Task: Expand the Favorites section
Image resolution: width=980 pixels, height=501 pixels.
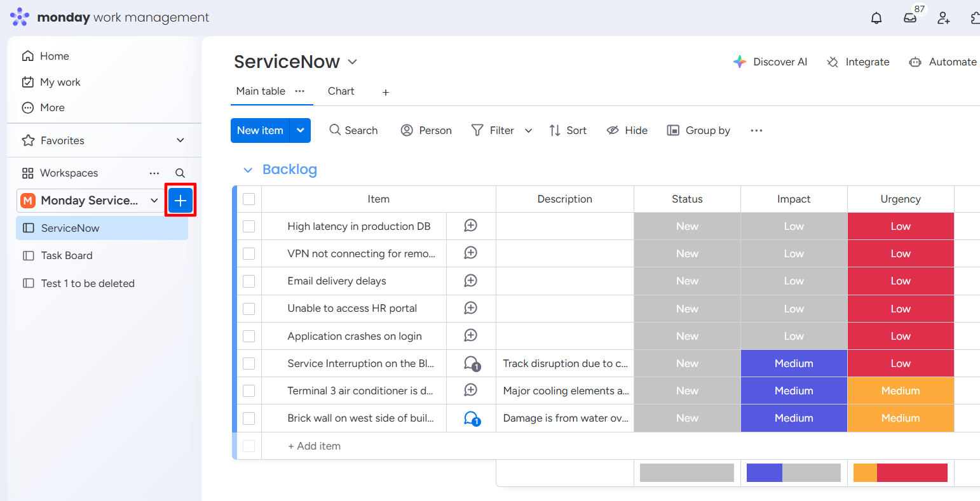Action: 180,140
